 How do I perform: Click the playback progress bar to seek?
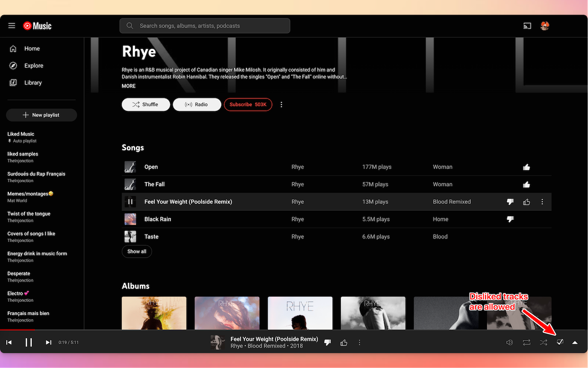(294, 330)
